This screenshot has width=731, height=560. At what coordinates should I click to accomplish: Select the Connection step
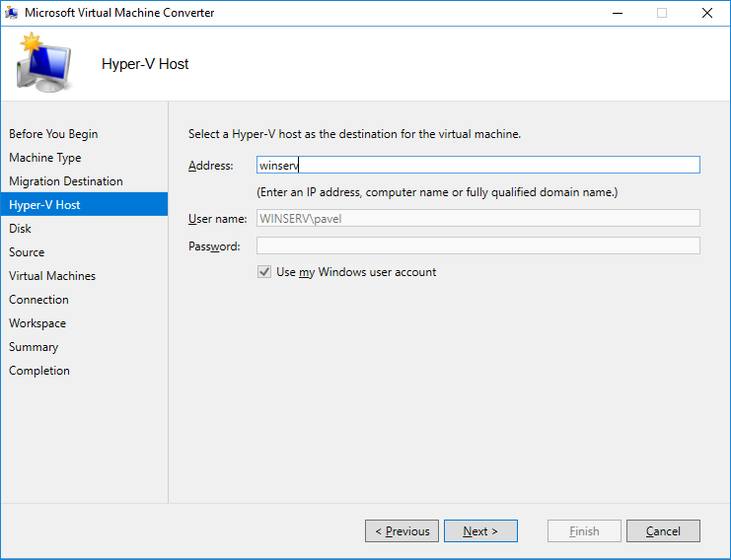(x=38, y=300)
